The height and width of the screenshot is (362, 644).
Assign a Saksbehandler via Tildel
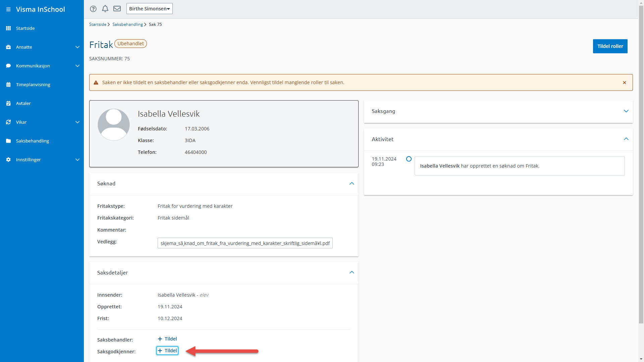167,339
